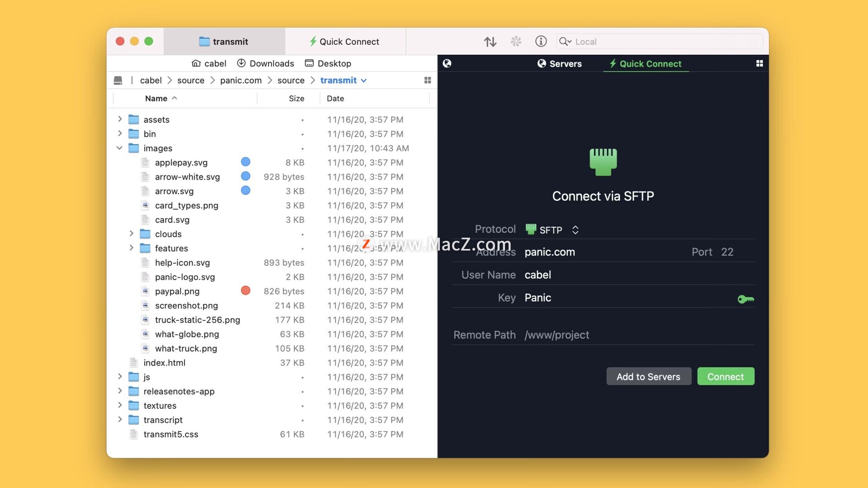This screenshot has width=868, height=488.
Task: Select the panic-logo.svg file
Action: (185, 277)
